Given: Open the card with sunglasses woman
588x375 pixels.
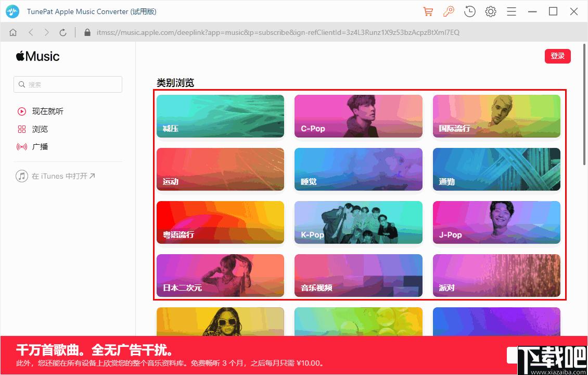Looking at the screenshot, I should click(220, 322).
